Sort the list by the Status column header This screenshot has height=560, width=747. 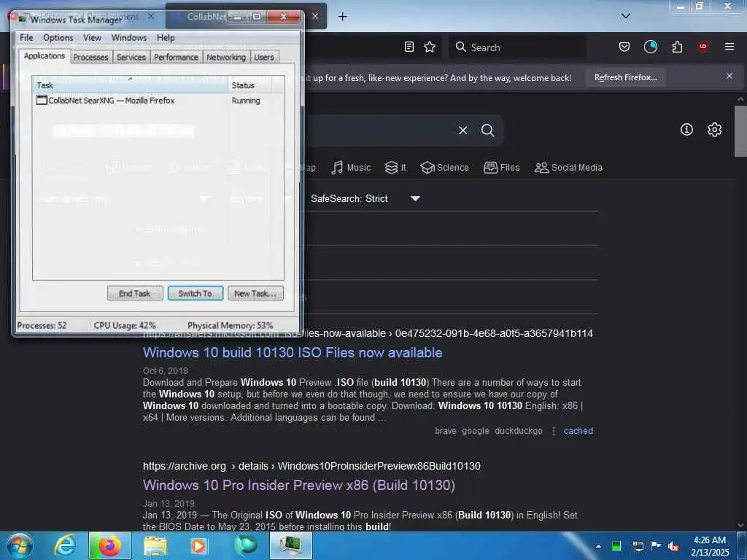pos(249,85)
